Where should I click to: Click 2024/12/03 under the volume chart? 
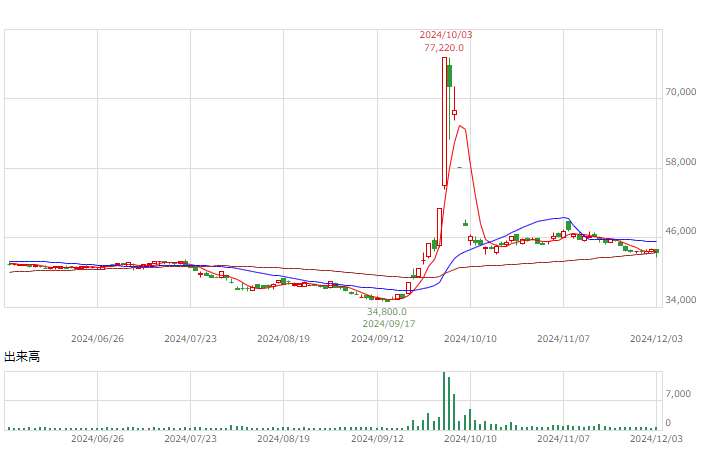point(656,439)
